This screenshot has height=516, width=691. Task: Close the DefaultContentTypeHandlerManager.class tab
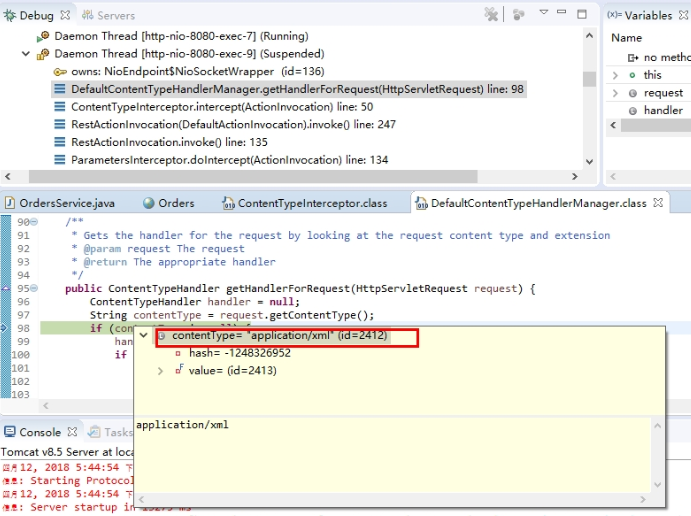coord(658,203)
